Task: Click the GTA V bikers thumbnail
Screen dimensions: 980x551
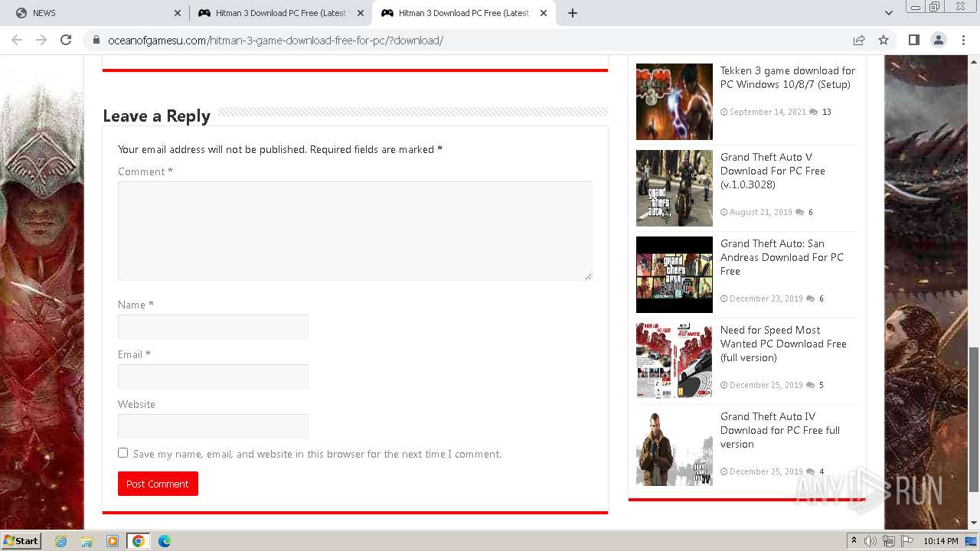Action: pos(675,188)
